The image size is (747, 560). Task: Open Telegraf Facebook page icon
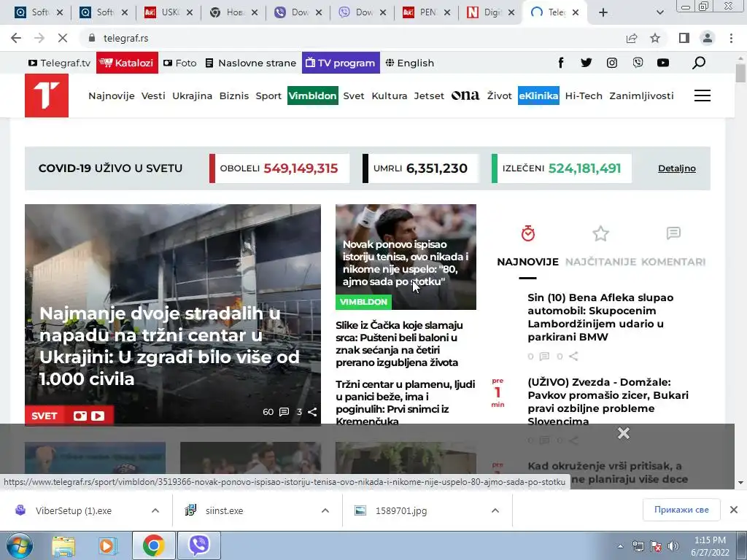tap(561, 63)
